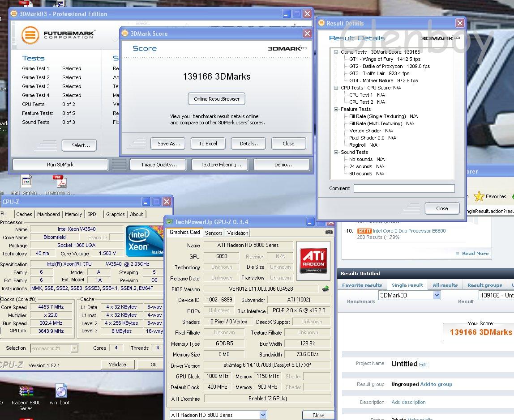
Task: Click the Favorites star icon in browser
Action: [479, 196]
